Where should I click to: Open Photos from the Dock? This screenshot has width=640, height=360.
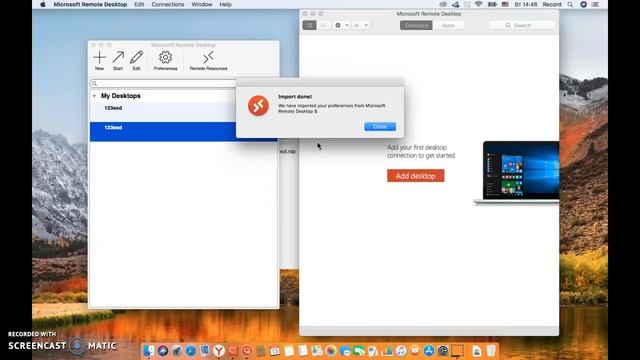331,350
